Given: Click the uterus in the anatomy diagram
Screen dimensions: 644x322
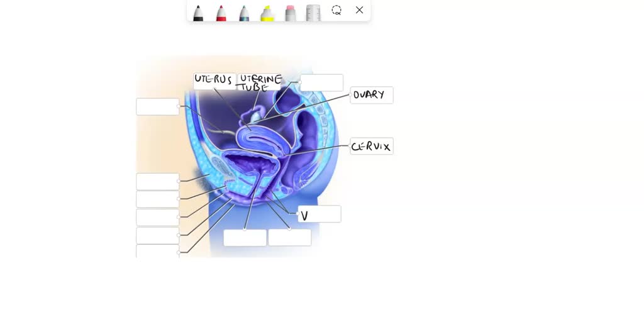Looking at the screenshot, I should [x=263, y=138].
